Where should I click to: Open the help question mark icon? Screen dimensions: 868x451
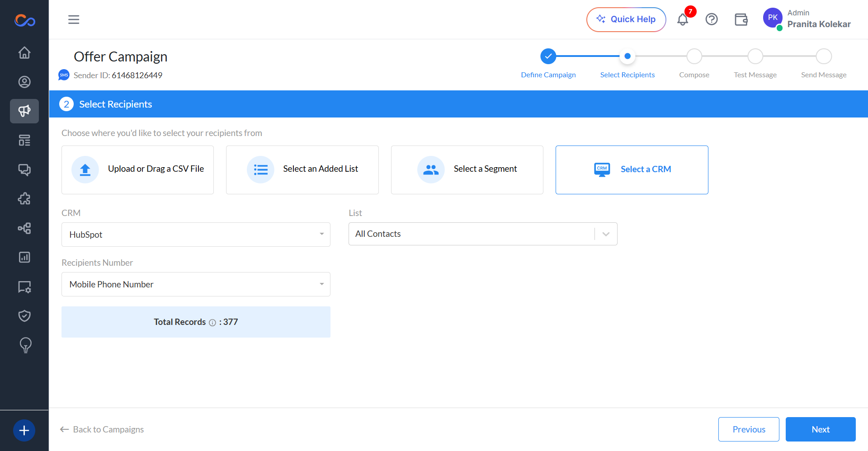712,19
